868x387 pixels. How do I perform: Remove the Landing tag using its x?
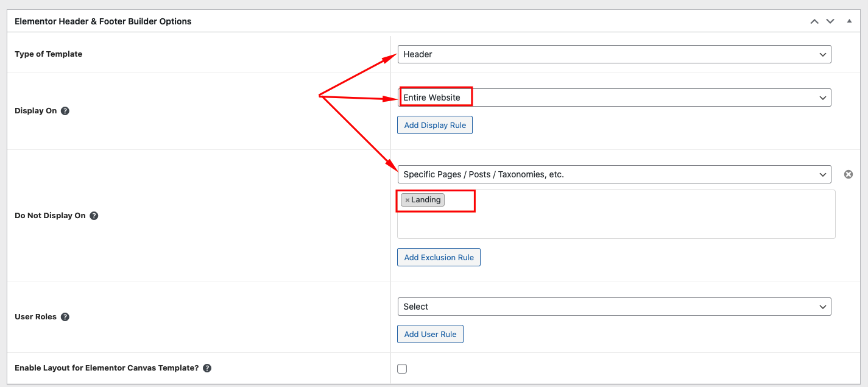pos(408,200)
